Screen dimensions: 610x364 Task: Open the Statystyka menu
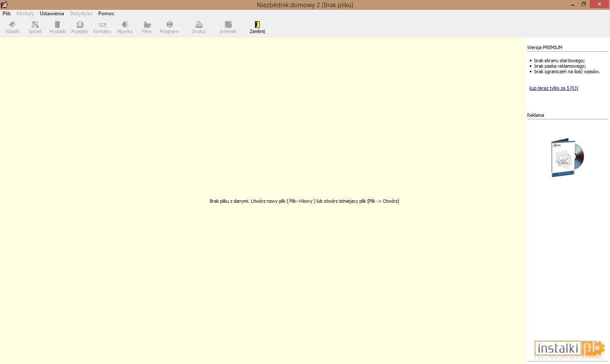[x=81, y=14]
